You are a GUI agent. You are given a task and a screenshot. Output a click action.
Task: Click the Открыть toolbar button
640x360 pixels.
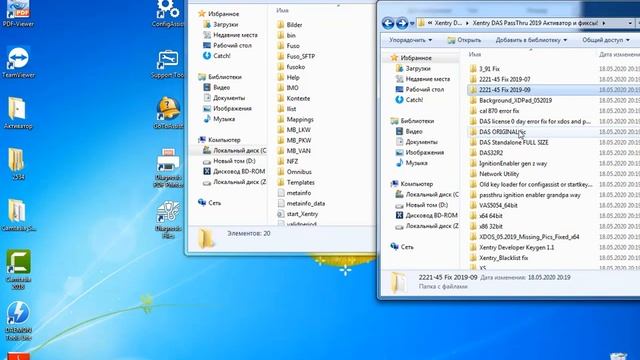pos(464,40)
